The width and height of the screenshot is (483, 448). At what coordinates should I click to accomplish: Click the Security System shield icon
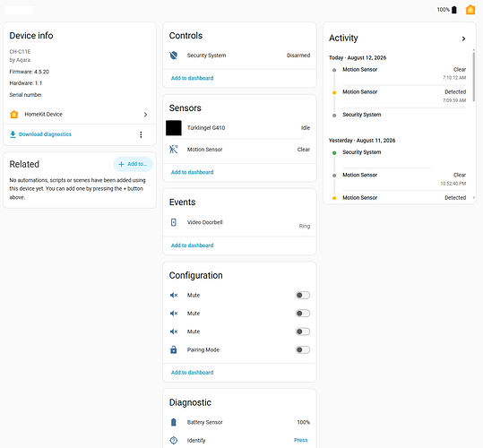coord(174,56)
